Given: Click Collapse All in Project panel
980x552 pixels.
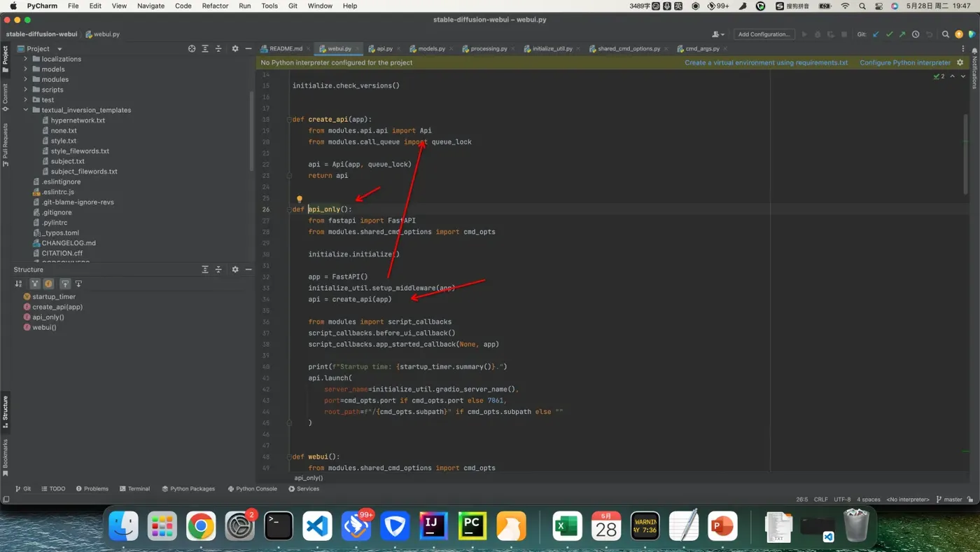Looking at the screenshot, I should click(218, 48).
